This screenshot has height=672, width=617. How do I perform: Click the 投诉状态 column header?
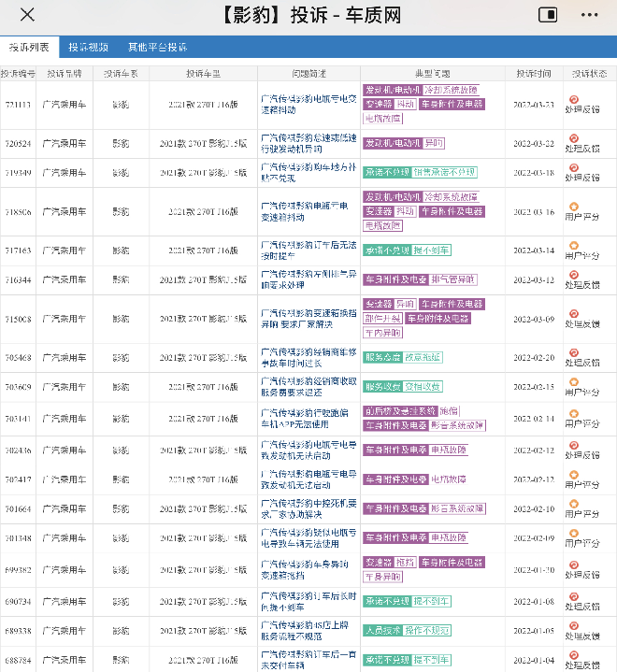(x=590, y=74)
